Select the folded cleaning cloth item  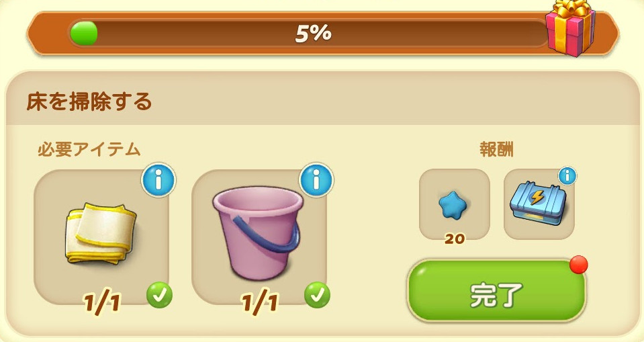pyautogui.click(x=101, y=232)
